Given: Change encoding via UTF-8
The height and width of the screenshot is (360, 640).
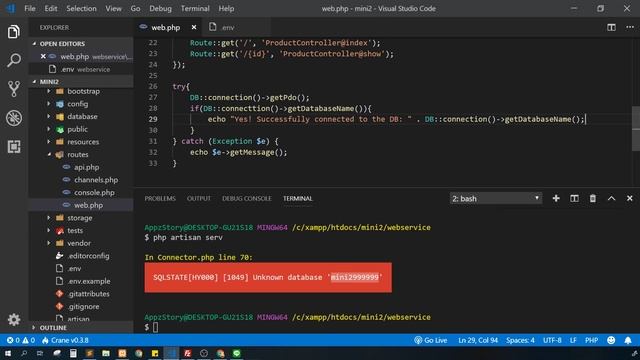Looking at the screenshot, I should (552, 340).
